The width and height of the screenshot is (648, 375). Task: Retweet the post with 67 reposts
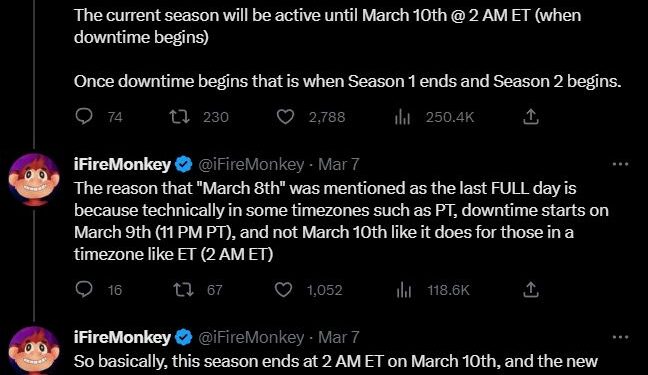[183, 289]
